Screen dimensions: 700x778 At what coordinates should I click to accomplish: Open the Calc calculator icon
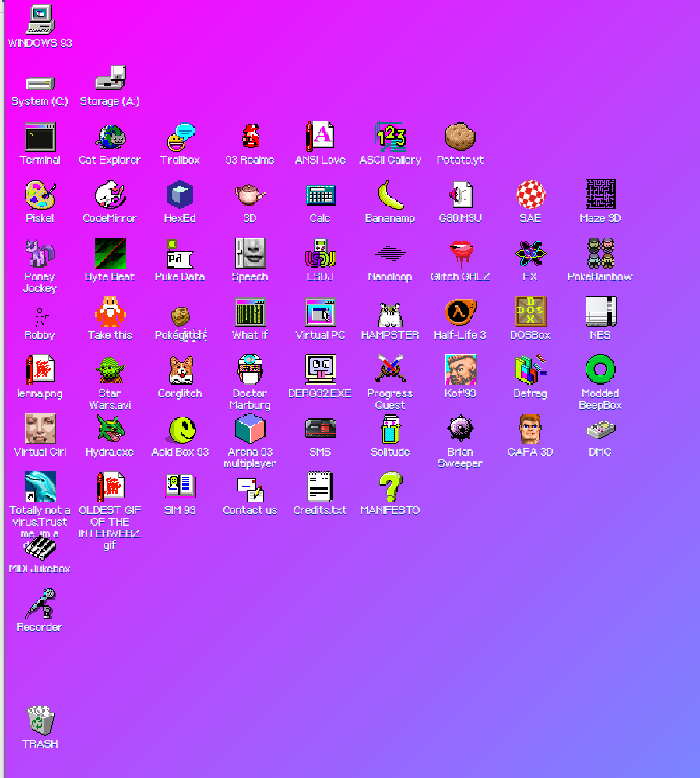point(320,195)
